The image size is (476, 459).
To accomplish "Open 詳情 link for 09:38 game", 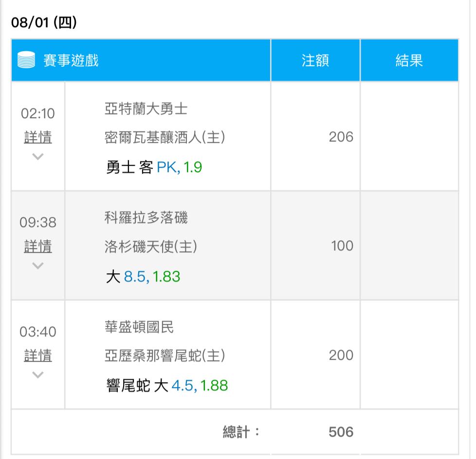I will tap(38, 246).
